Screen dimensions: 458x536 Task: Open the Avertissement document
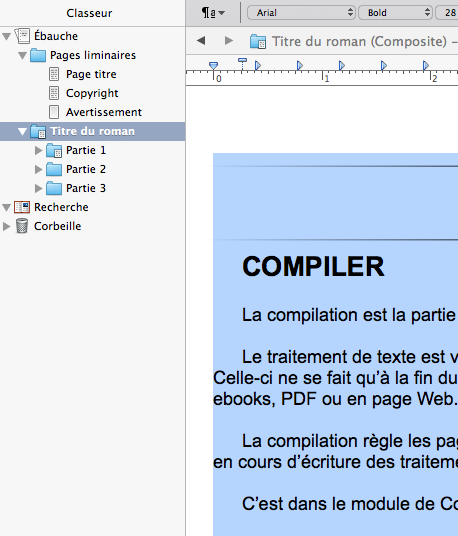pos(104,112)
